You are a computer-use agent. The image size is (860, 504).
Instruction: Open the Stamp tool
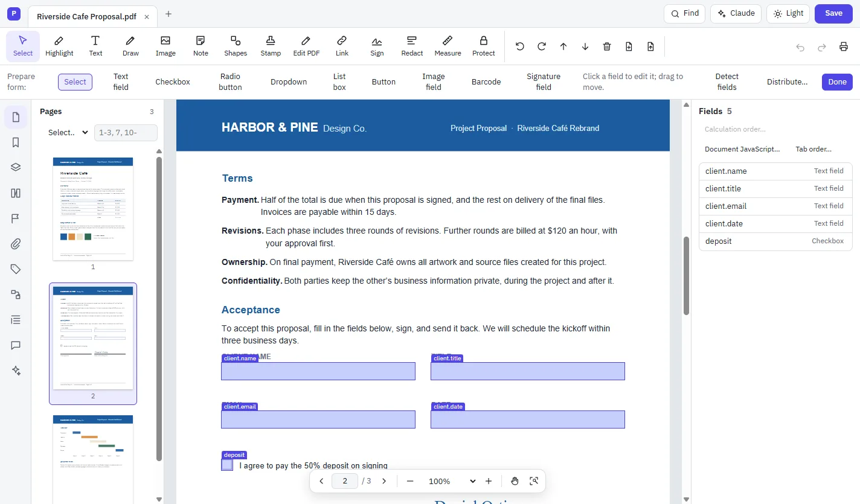(271, 46)
